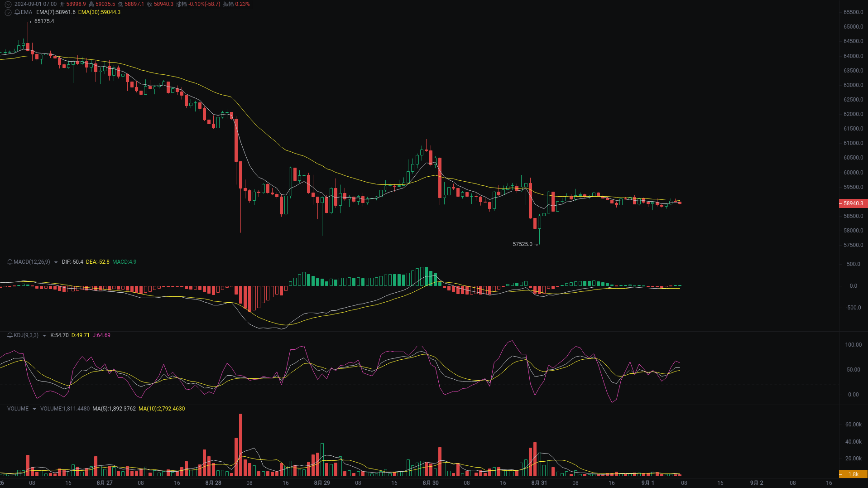Click the high price 59035.5
This screenshot has height=488, width=868.
[x=105, y=4]
